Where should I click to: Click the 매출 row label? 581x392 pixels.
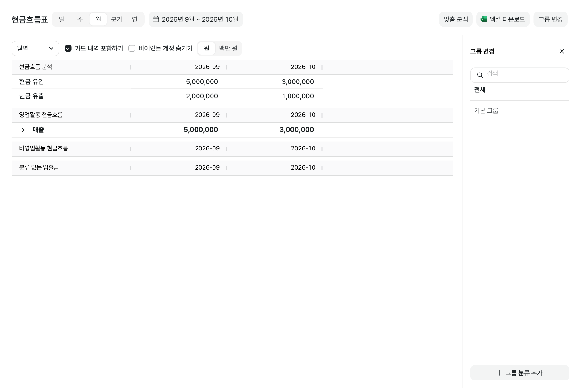(x=38, y=130)
